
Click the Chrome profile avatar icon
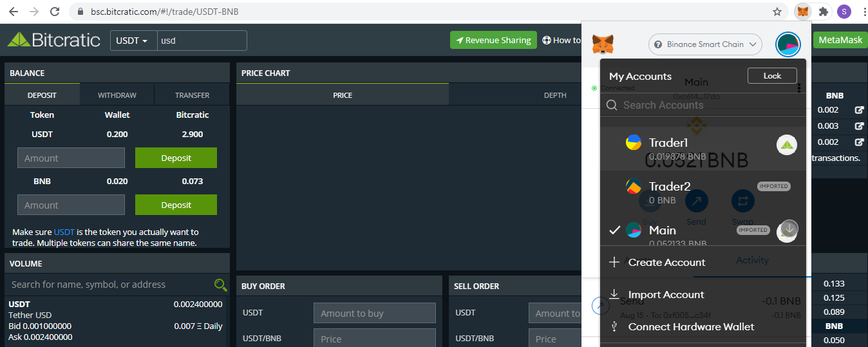pos(844,12)
